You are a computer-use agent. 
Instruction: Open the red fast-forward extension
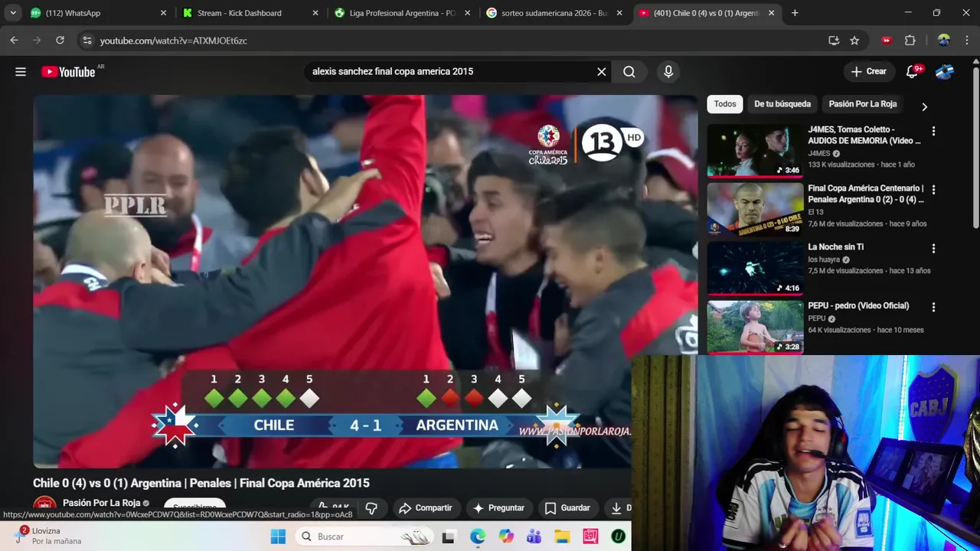(x=887, y=41)
